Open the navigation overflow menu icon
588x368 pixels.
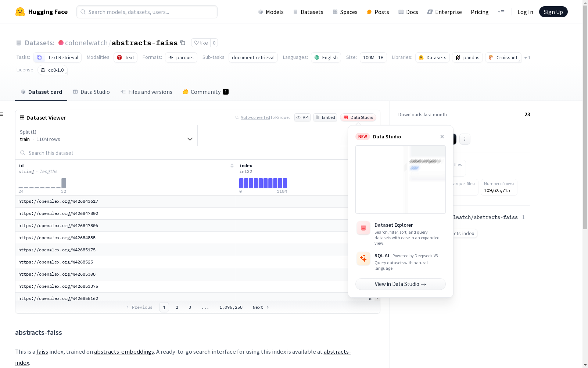501,12
